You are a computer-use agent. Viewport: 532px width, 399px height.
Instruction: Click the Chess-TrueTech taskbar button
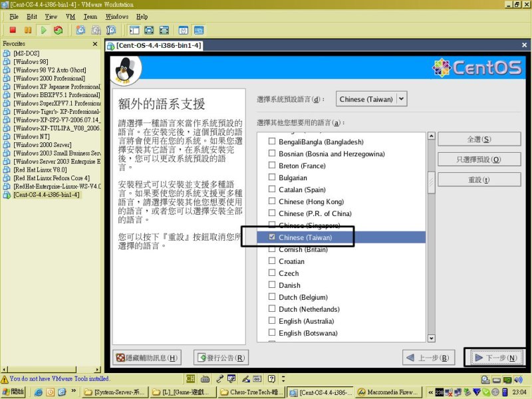[251, 392]
